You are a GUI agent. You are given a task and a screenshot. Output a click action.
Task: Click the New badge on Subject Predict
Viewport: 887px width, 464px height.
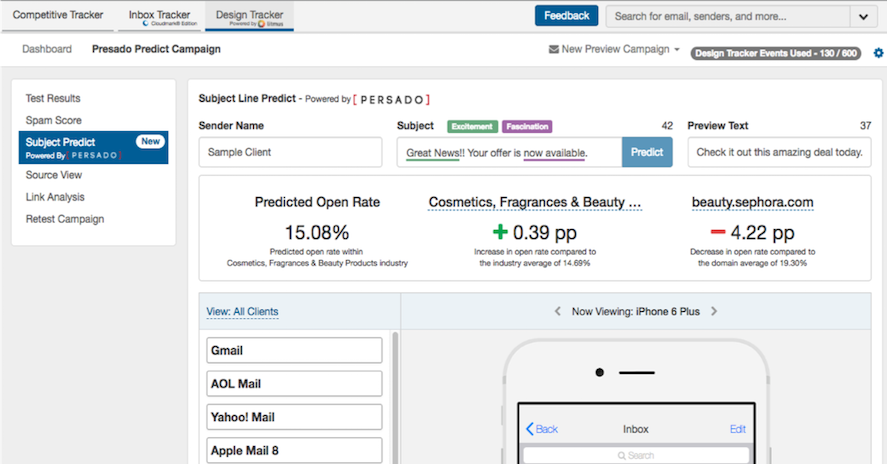pyautogui.click(x=150, y=141)
